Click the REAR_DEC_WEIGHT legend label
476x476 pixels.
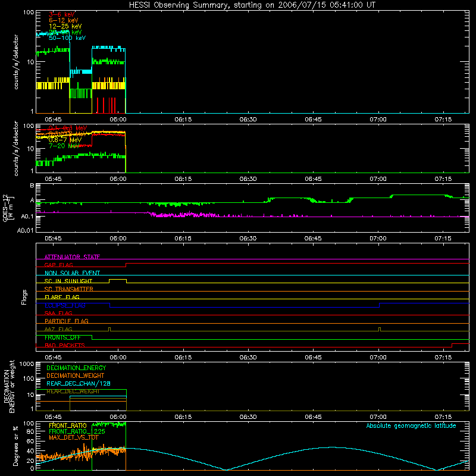[x=73, y=392]
